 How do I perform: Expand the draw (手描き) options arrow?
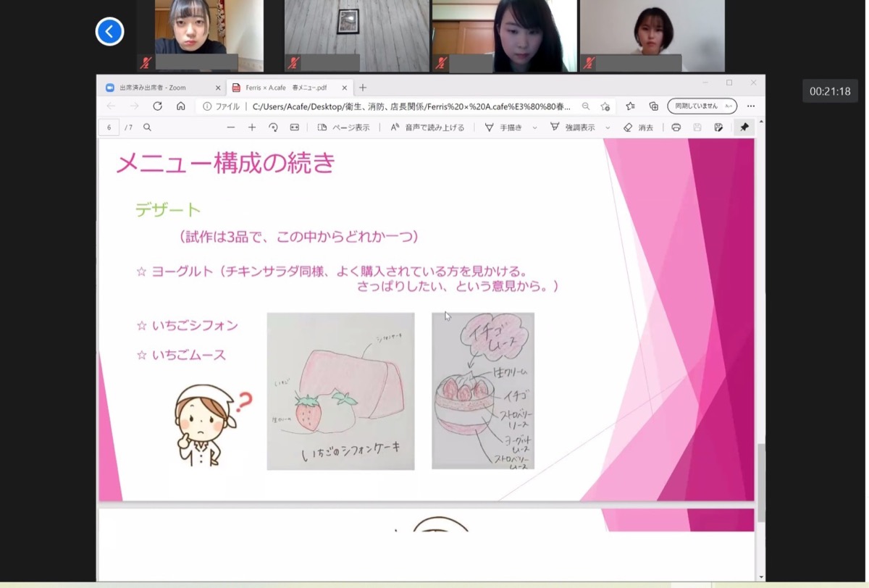[x=534, y=127]
